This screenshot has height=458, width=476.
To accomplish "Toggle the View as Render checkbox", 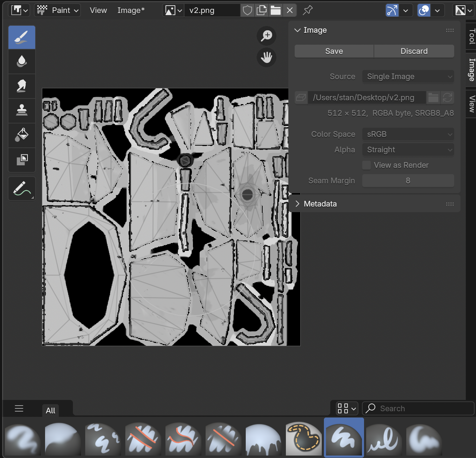I will 367,165.
